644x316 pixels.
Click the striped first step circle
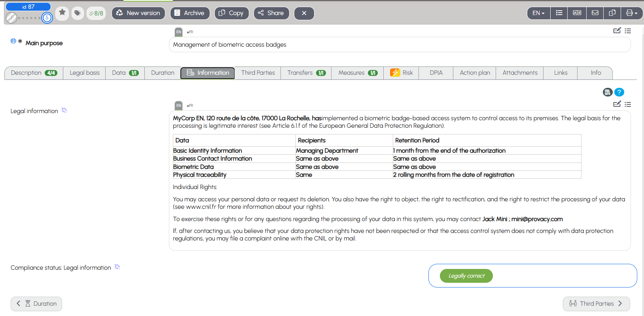pyautogui.click(x=11, y=18)
